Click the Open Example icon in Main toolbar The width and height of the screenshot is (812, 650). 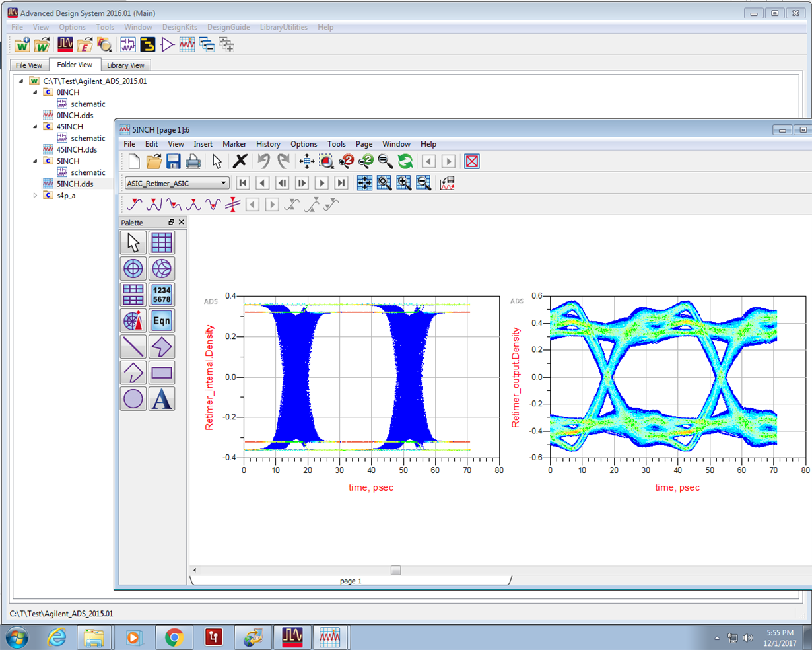coord(85,45)
